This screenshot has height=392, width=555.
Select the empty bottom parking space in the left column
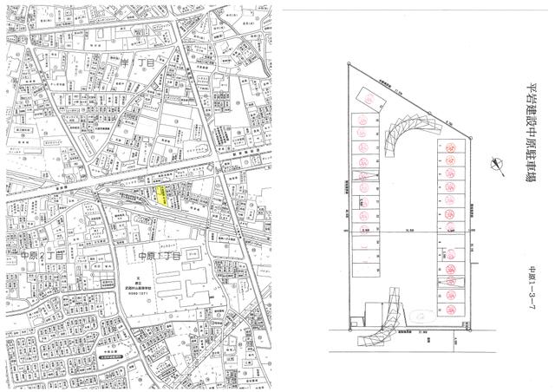[365, 270]
